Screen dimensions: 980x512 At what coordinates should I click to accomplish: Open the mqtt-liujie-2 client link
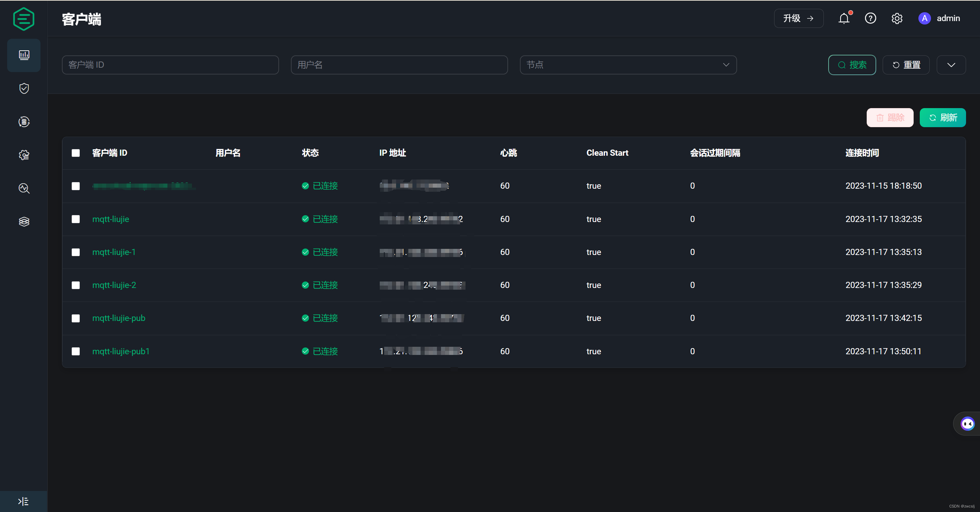pyautogui.click(x=114, y=285)
